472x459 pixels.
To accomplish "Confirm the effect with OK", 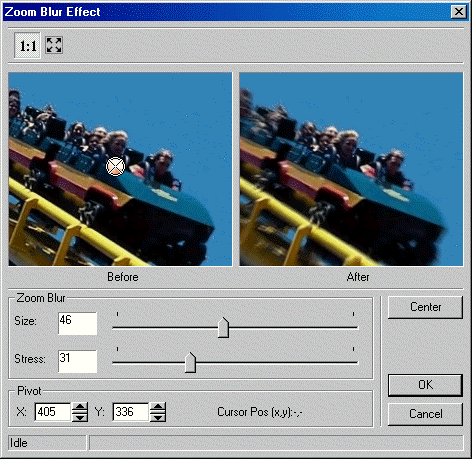I will pos(425,385).
